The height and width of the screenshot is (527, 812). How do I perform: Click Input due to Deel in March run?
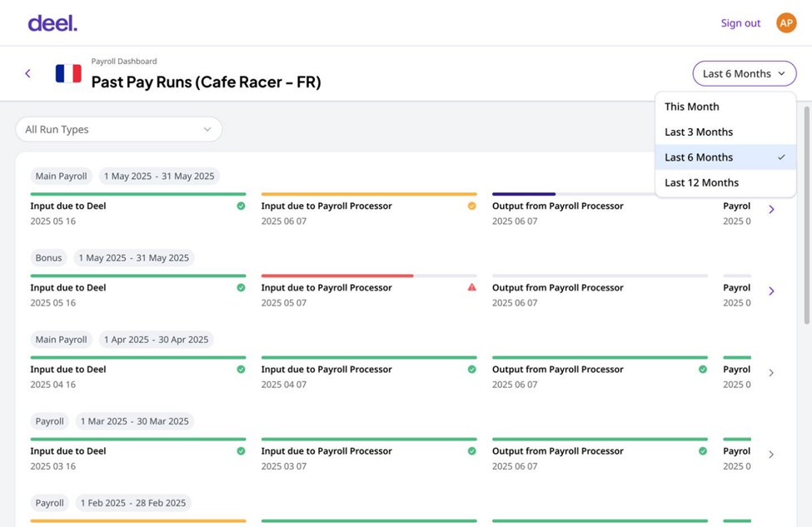tap(67, 451)
